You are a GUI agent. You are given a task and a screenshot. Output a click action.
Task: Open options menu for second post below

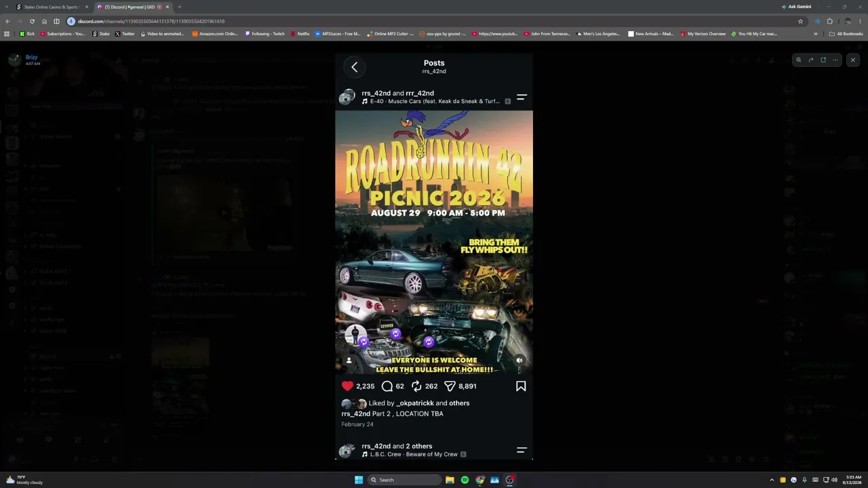[x=521, y=449]
